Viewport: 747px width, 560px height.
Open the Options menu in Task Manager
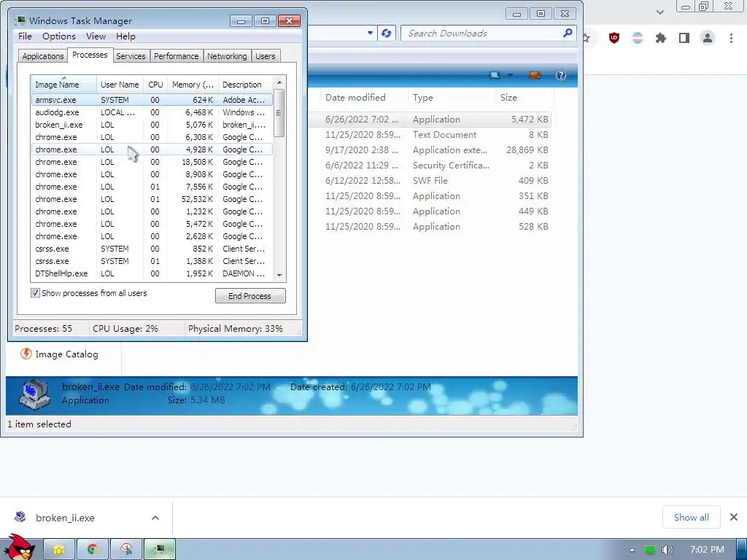(x=58, y=36)
